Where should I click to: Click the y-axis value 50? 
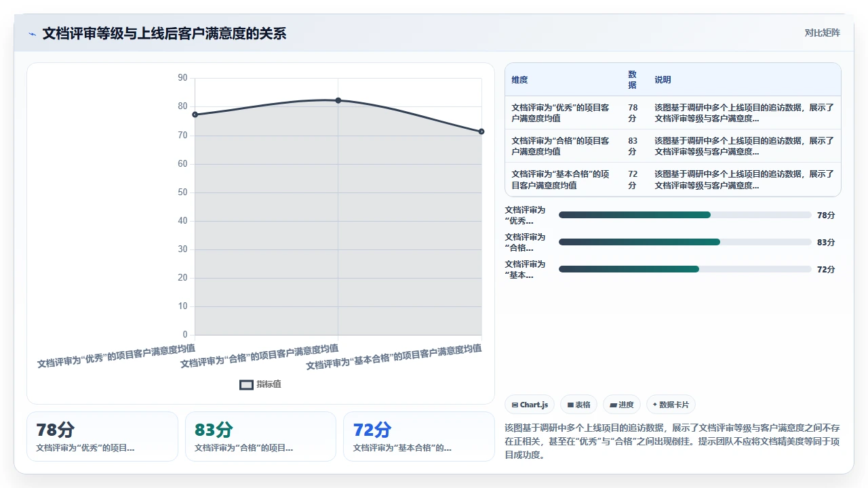coord(182,192)
